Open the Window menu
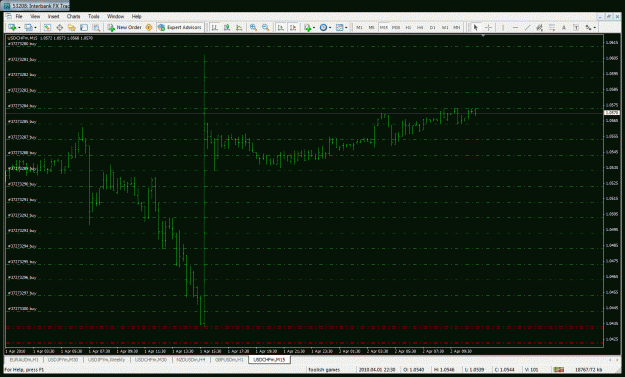 coord(115,16)
